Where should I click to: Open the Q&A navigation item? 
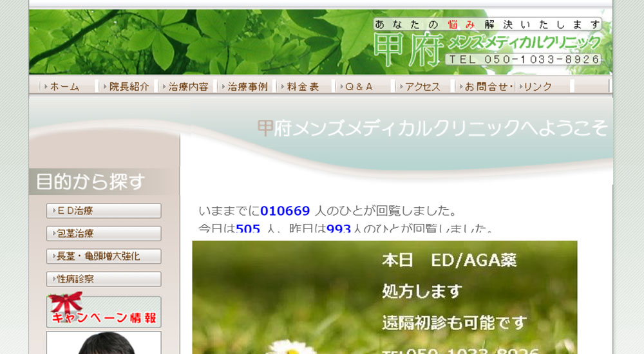(x=365, y=87)
